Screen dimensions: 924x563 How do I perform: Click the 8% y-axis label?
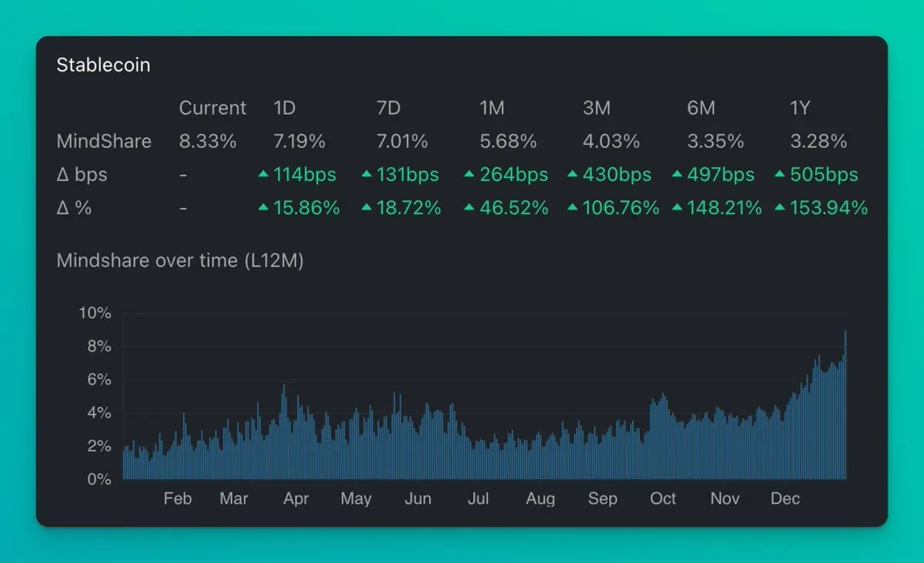click(x=99, y=347)
